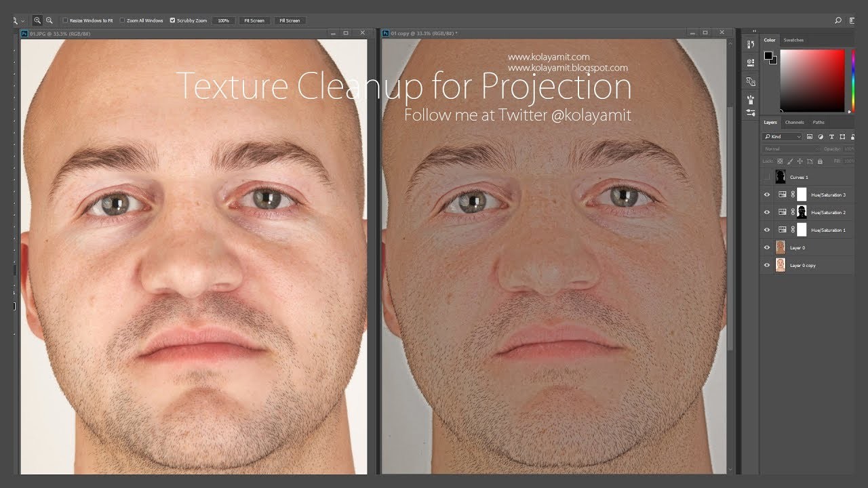Image resolution: width=868 pixels, height=488 pixels.
Task: Disable Scrubby Zoom
Action: [172, 20]
